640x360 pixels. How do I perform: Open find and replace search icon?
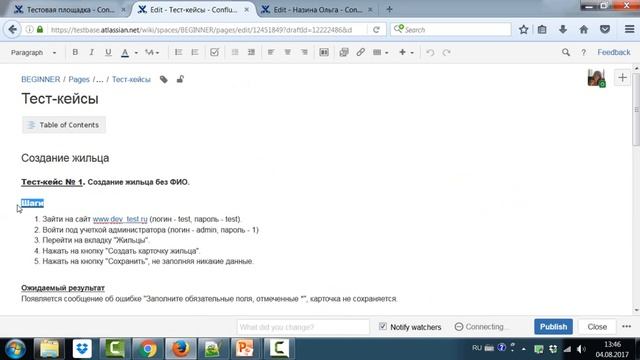566,52
